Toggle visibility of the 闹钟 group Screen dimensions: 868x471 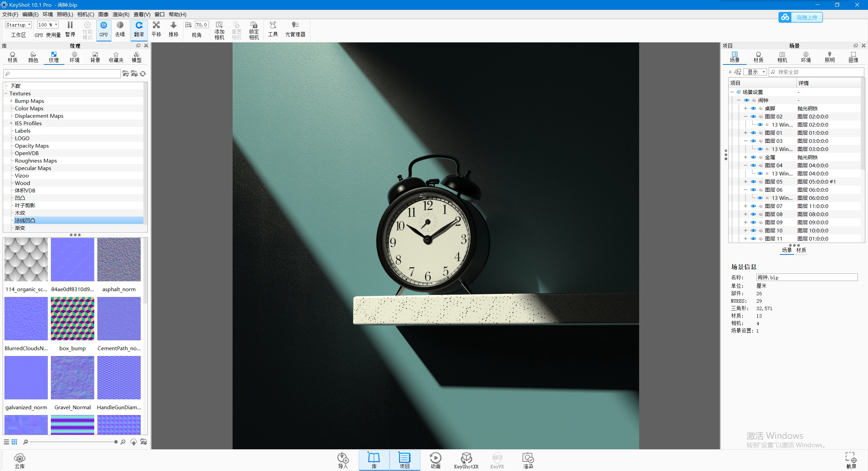(747, 100)
